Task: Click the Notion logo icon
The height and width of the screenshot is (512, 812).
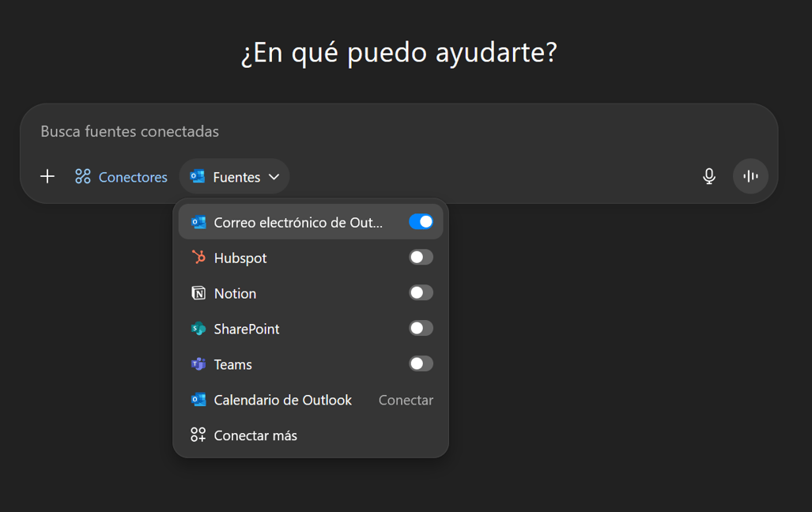Action: tap(198, 293)
